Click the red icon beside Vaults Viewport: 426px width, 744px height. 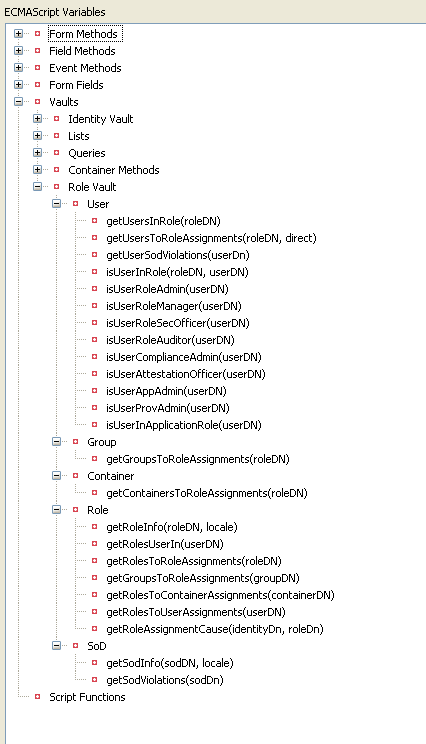tap(37, 102)
